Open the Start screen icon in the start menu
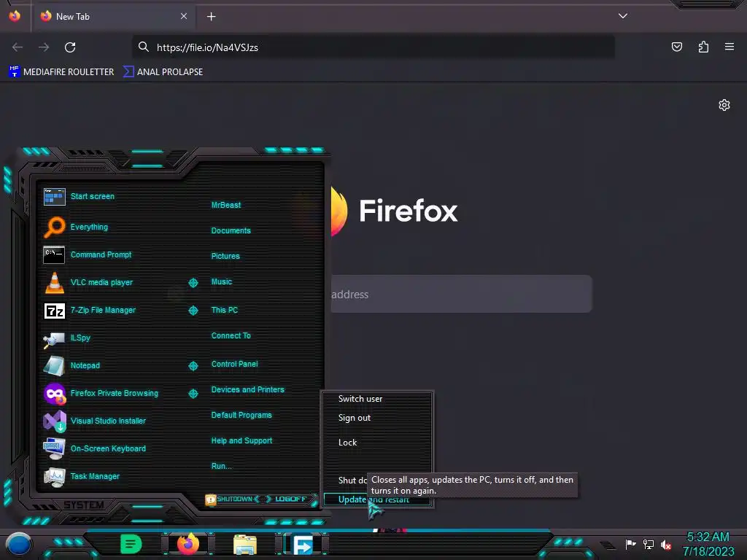The width and height of the screenshot is (747, 560). pyautogui.click(x=54, y=196)
